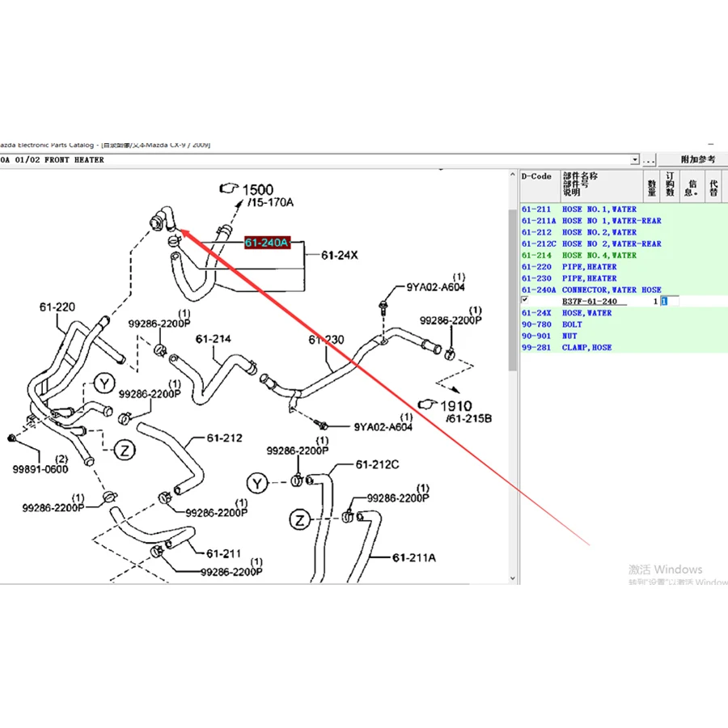The width and height of the screenshot is (728, 728).
Task: Select the 61-212 HOSE NO.2,WATER row
Action: [624, 233]
